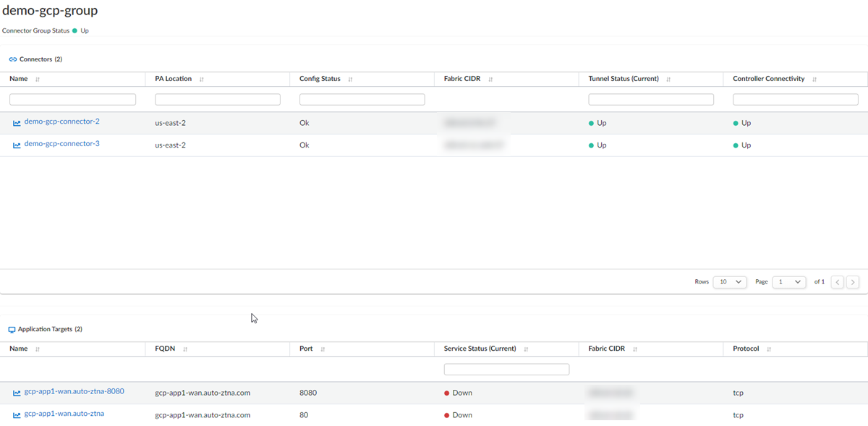Viewport: 868px width, 426px height.
Task: Sort connectors by Name column sort icon
Action: [x=37, y=80]
